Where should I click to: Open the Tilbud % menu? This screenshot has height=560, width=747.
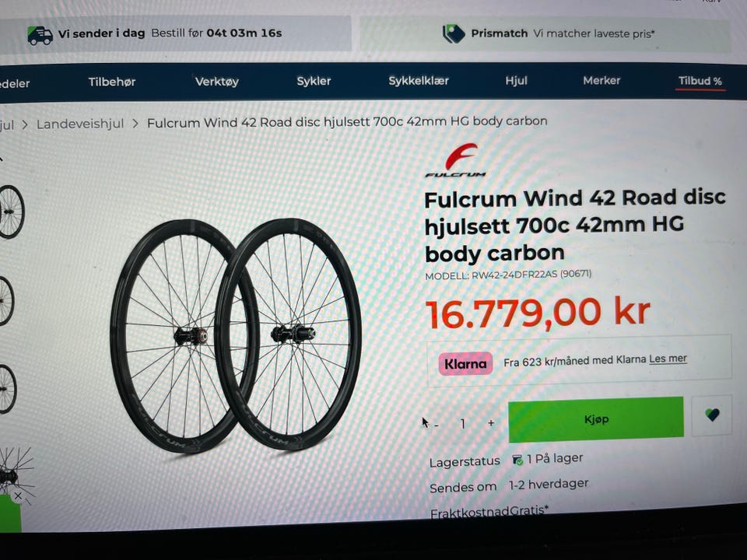pyautogui.click(x=700, y=81)
